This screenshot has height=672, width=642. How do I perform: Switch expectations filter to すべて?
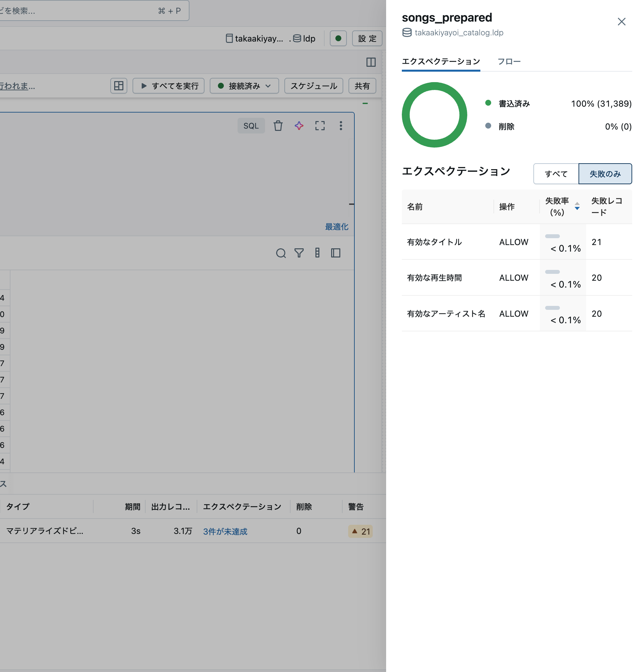555,174
